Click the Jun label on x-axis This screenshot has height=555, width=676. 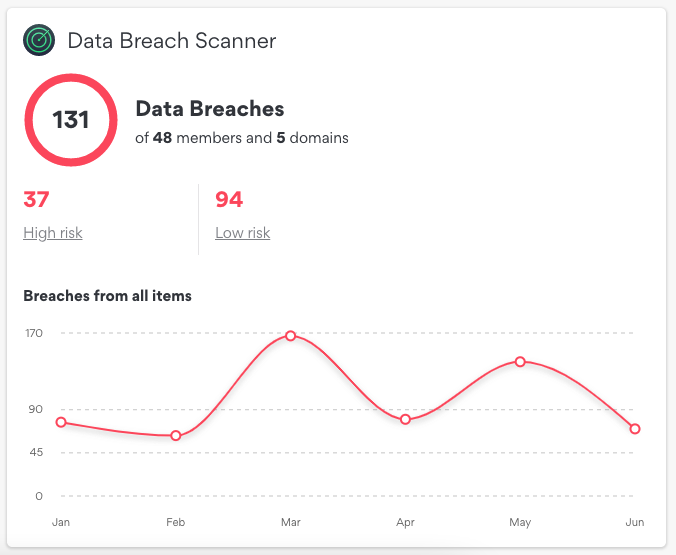pyautogui.click(x=636, y=522)
